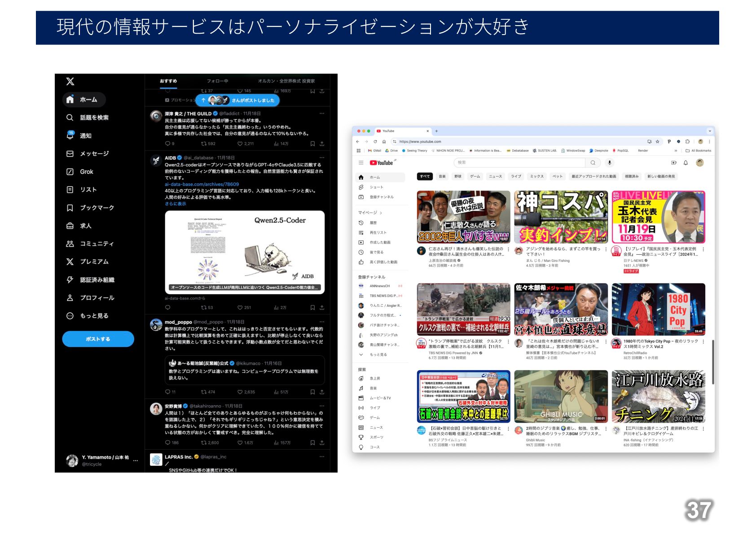Viewport: 756px width, 535px height.
Task: Open 話題を検索 in the X sidebar
Action: 88,118
